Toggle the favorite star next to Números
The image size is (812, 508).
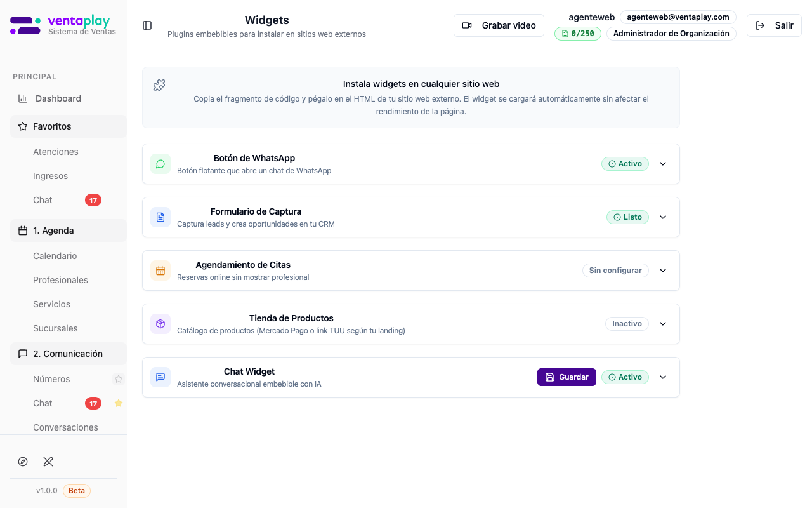click(x=119, y=378)
